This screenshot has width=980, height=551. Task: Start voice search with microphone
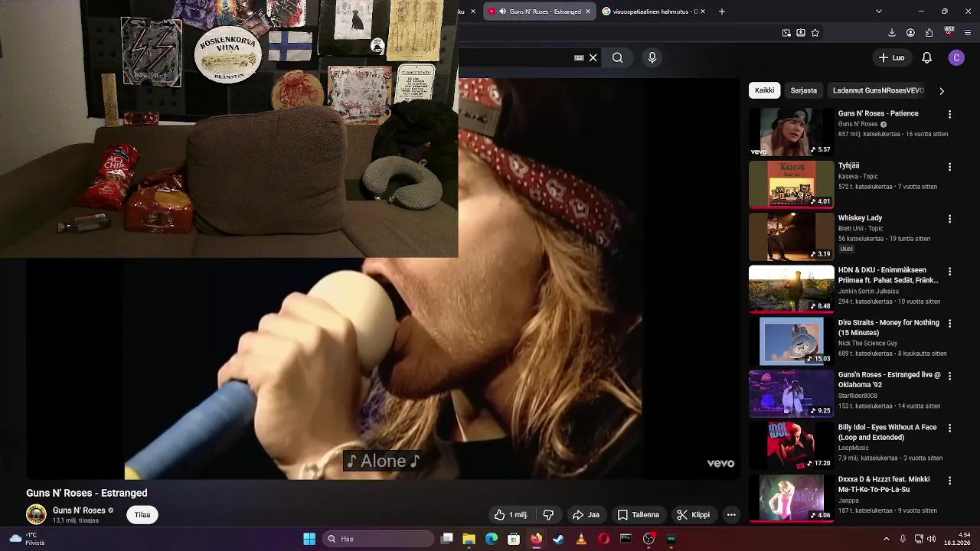point(652,57)
